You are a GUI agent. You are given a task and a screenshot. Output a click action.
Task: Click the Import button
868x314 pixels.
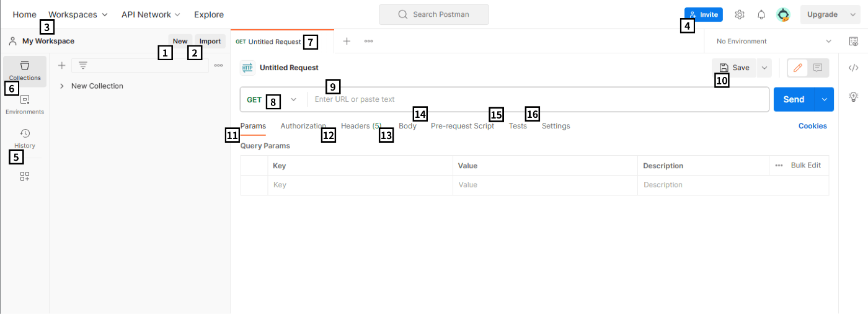210,42
